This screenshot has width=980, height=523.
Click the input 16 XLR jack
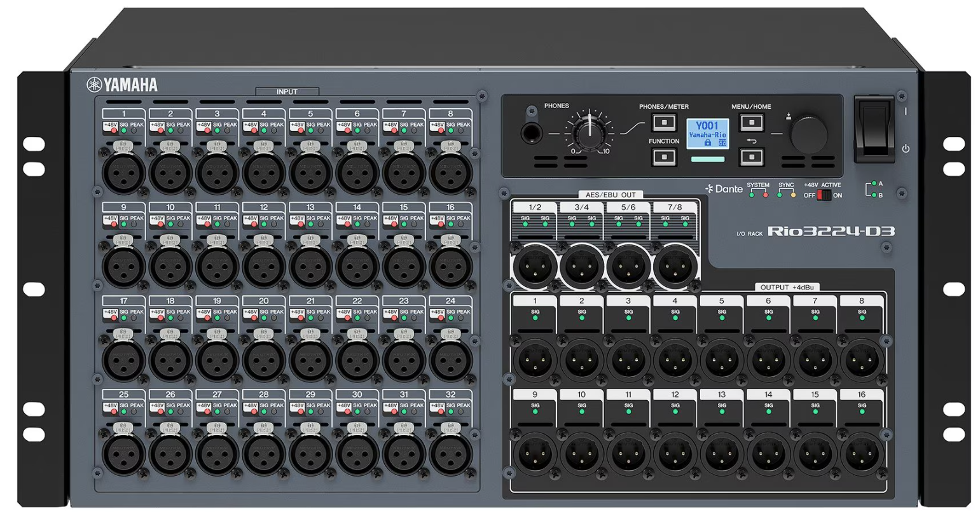click(450, 266)
